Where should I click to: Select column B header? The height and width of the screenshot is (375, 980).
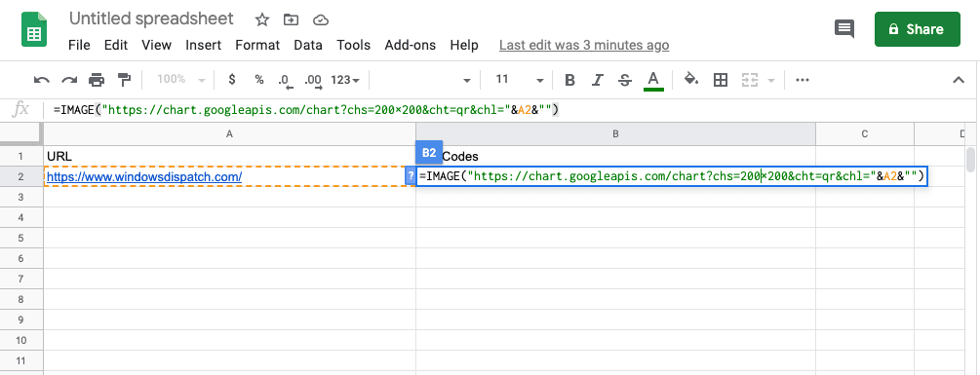[615, 133]
